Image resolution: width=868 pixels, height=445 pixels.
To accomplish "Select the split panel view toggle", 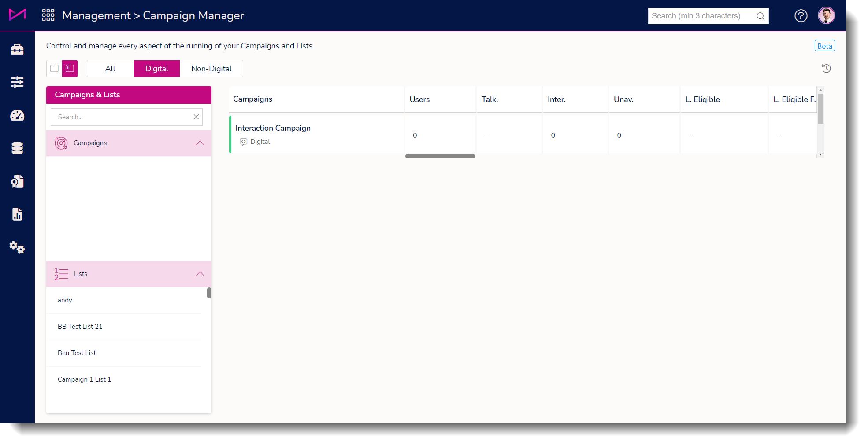I will click(x=70, y=68).
